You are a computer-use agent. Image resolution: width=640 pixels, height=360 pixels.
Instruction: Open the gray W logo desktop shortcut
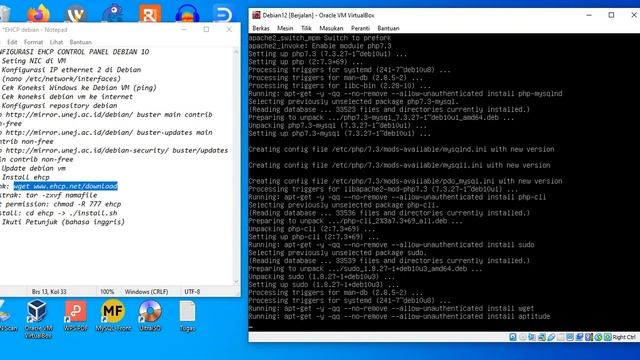(76, 14)
